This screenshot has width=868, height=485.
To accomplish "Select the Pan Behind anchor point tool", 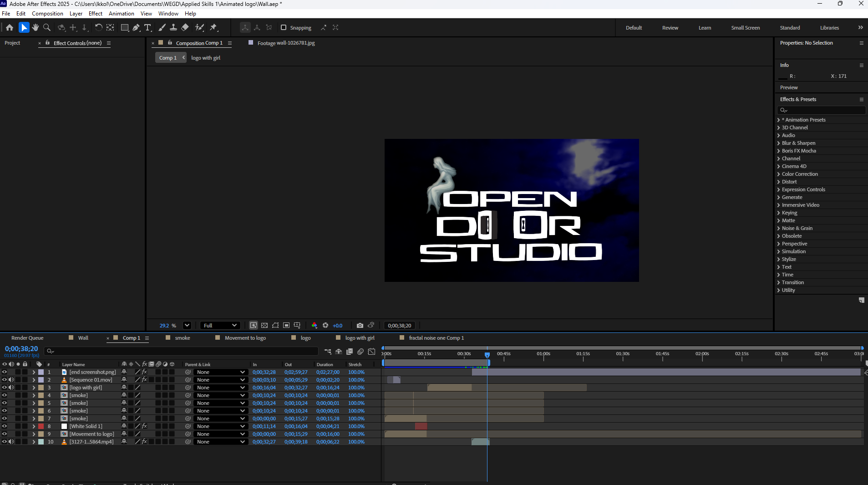I will 110,27.
